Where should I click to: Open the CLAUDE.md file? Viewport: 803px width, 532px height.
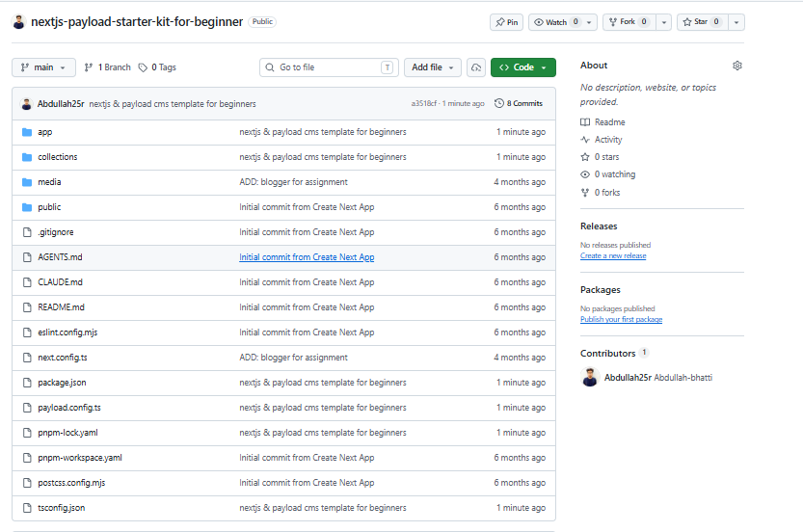point(60,282)
